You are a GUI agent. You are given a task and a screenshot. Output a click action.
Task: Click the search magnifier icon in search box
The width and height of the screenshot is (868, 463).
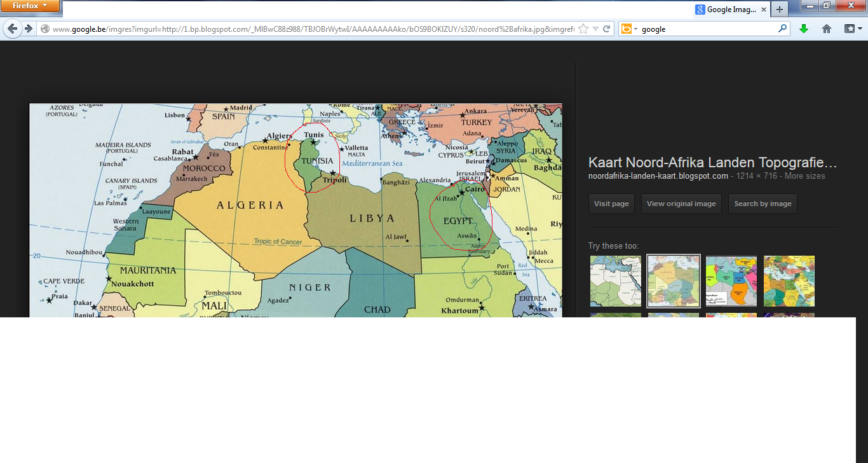783,29
